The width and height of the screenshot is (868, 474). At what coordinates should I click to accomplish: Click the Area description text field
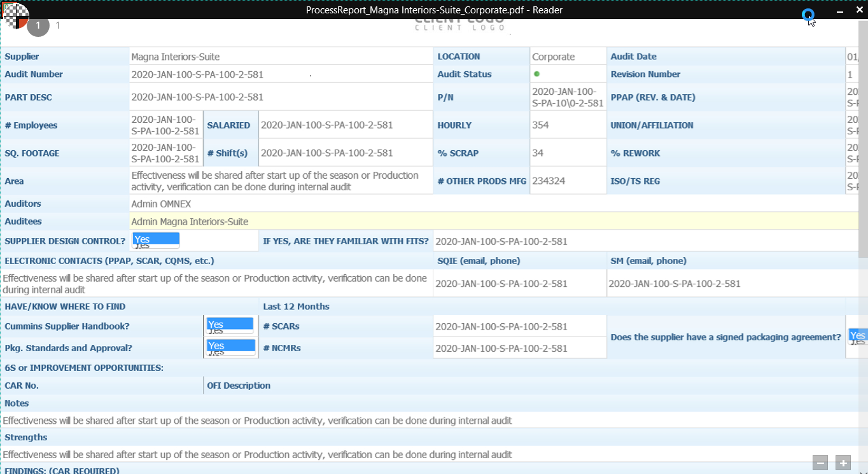tap(281, 181)
